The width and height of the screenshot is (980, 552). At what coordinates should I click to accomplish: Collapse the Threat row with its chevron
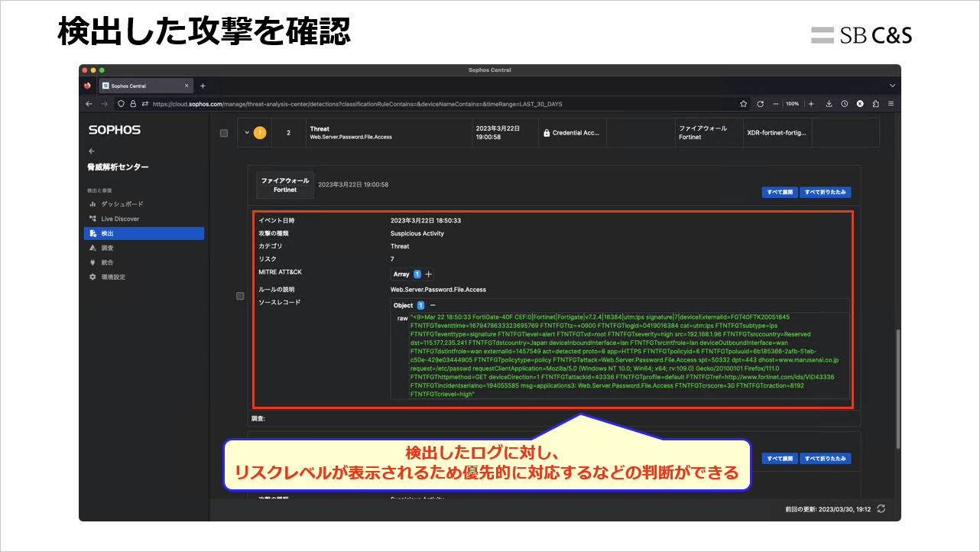pos(247,133)
